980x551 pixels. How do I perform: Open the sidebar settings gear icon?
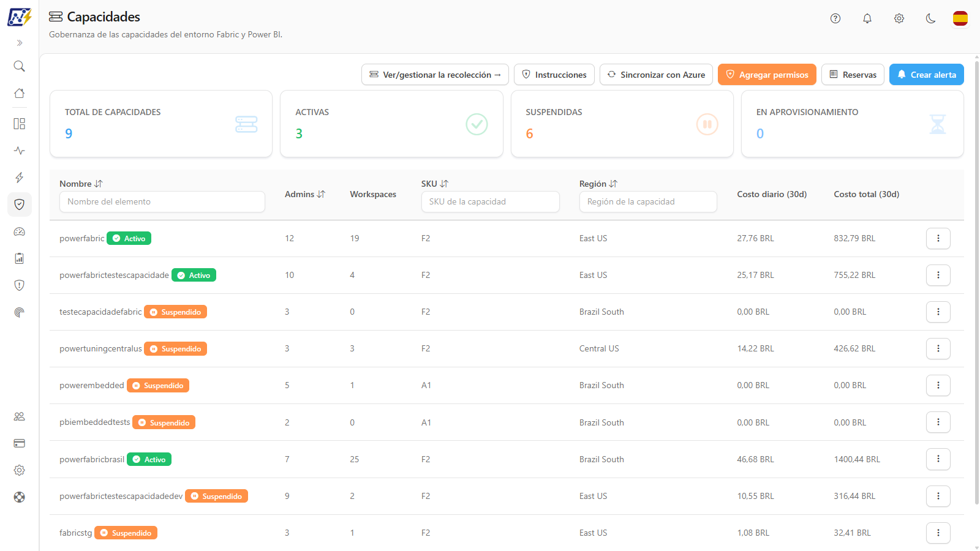click(20, 470)
